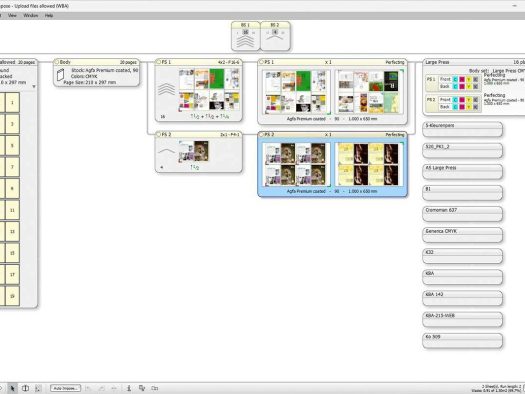
Task: Toggle the round marker on Body header
Action: pyautogui.click(x=57, y=62)
